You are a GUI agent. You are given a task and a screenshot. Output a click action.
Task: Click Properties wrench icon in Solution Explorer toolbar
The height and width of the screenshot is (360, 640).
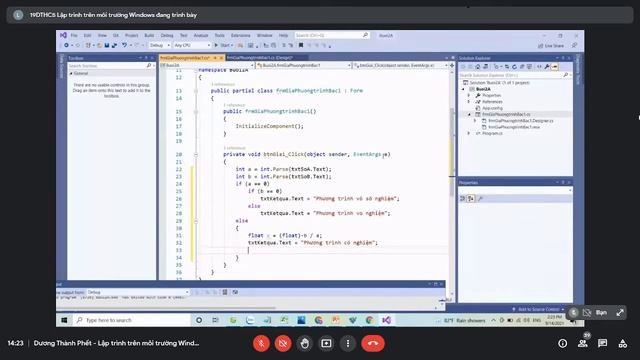point(547,67)
